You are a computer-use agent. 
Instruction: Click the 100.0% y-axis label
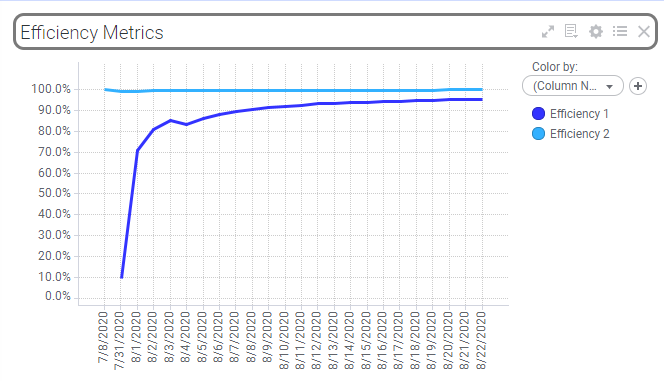tap(50, 89)
